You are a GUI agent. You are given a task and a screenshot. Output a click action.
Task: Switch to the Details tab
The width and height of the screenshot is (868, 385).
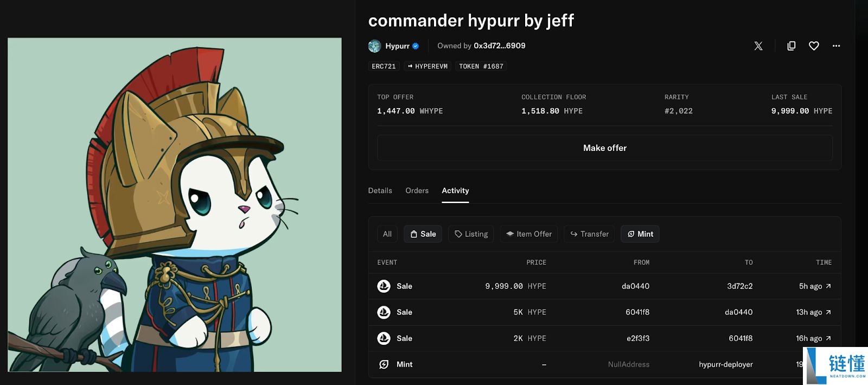[380, 191]
